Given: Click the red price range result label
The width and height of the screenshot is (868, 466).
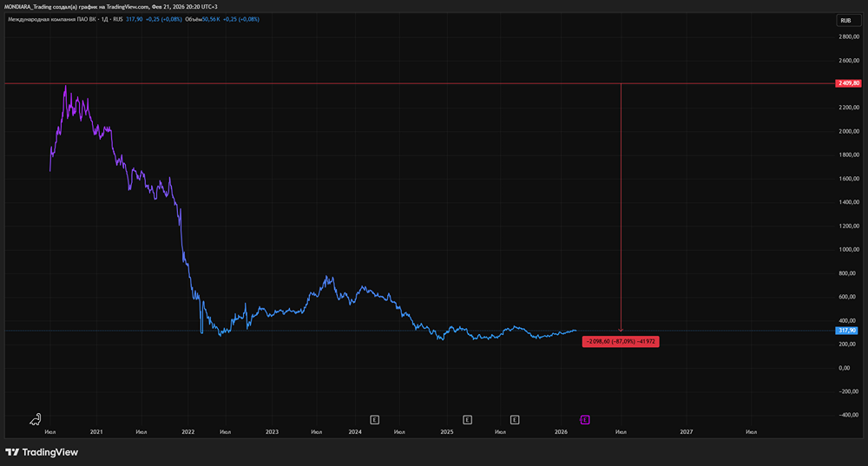Looking at the screenshot, I should point(621,342).
